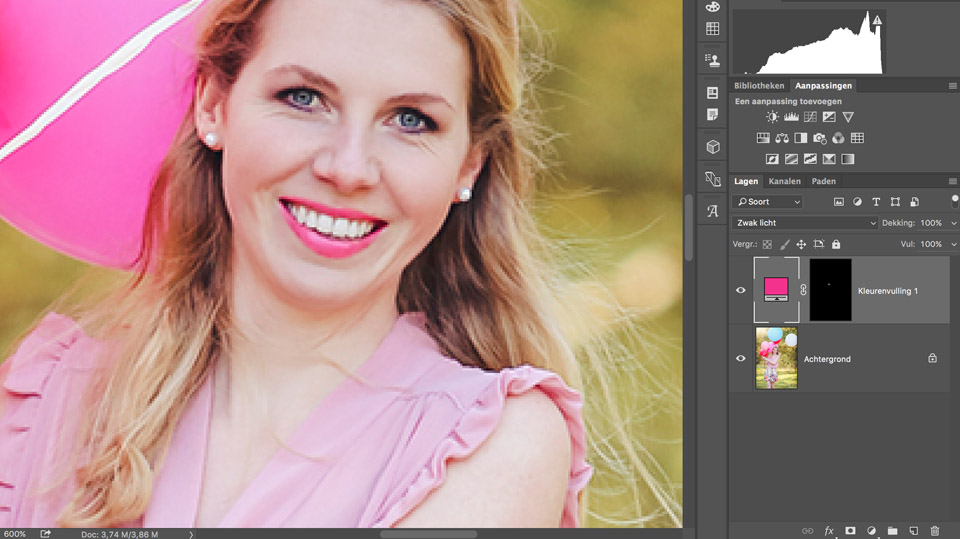Screen dimensions: 960x539
Task: Add layer style with fx button
Action: (829, 531)
